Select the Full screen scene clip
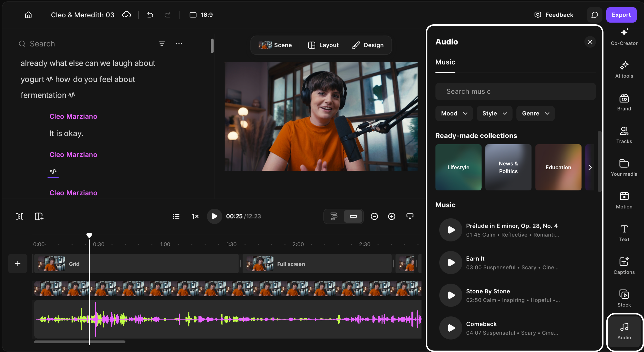Screen dimensions: 644x352 click(317, 264)
